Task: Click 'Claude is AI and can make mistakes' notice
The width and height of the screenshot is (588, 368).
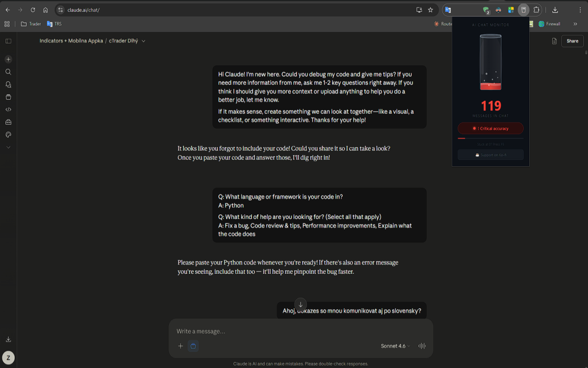Action: tap(301, 363)
